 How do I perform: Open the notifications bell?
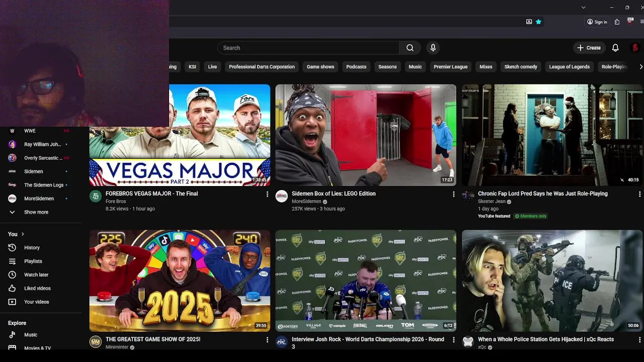click(615, 48)
